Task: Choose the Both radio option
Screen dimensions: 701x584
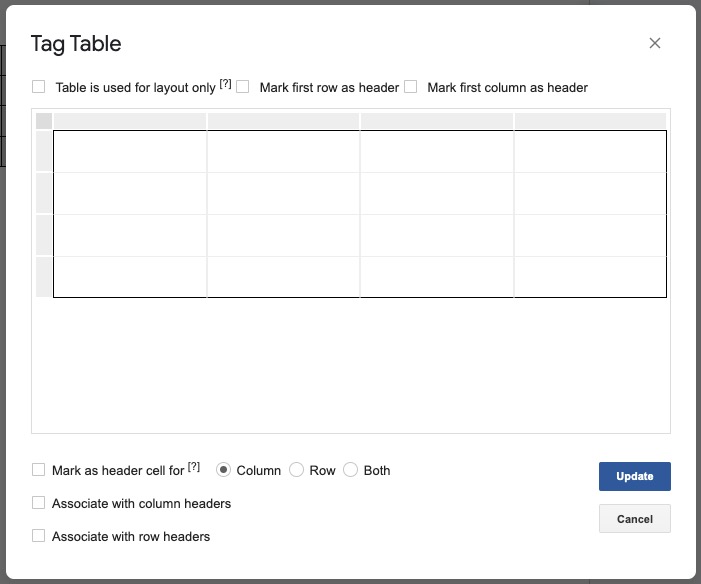Action: [350, 470]
